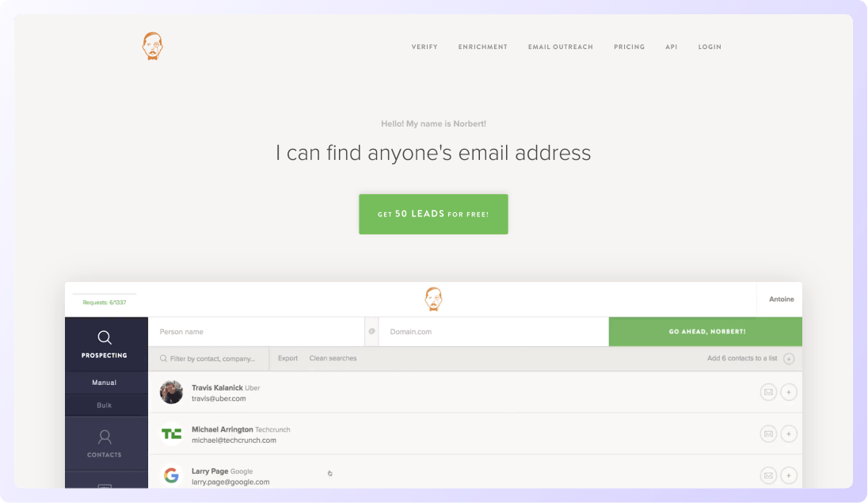This screenshot has width=868, height=503.
Task: Click the Norbert logo in the site header
Action: pyautogui.click(x=152, y=46)
